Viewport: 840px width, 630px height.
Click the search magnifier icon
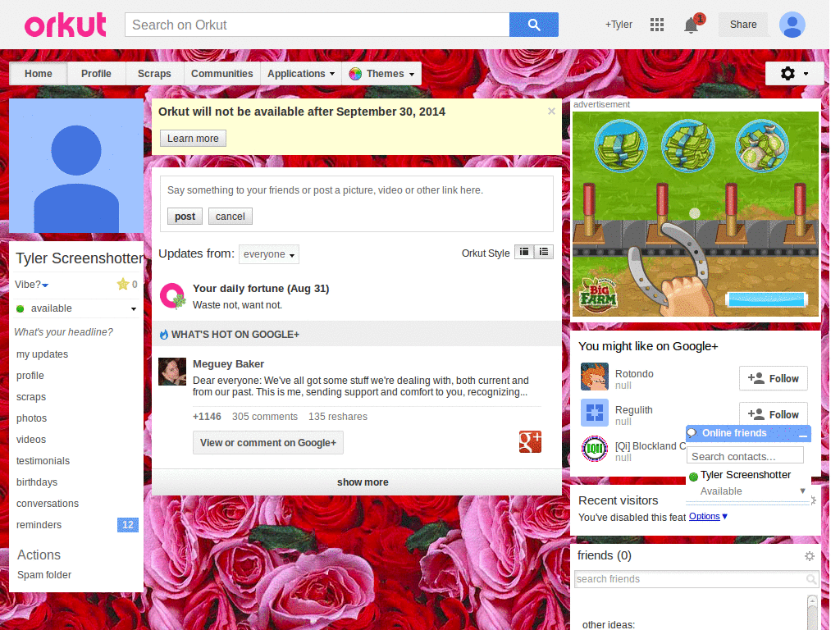click(x=534, y=25)
